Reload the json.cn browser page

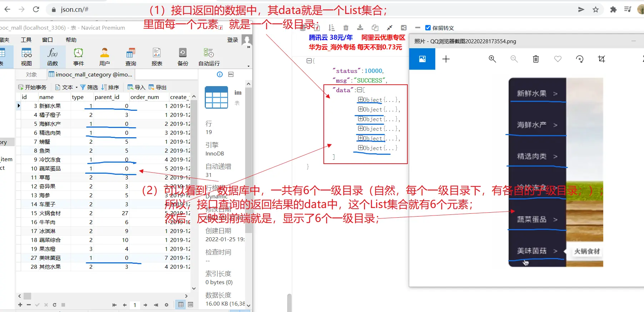(36, 9)
